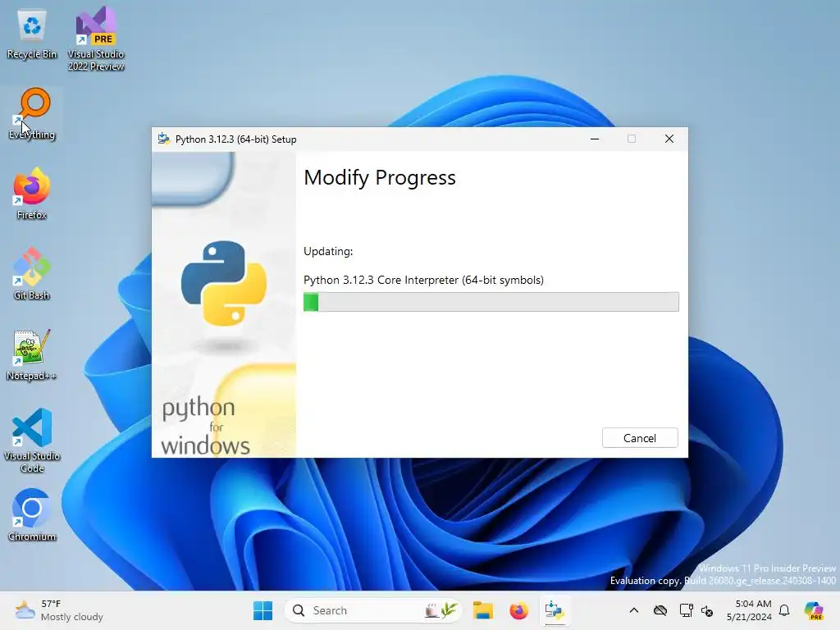Select the Firefox desktop shortcut

[x=32, y=194]
